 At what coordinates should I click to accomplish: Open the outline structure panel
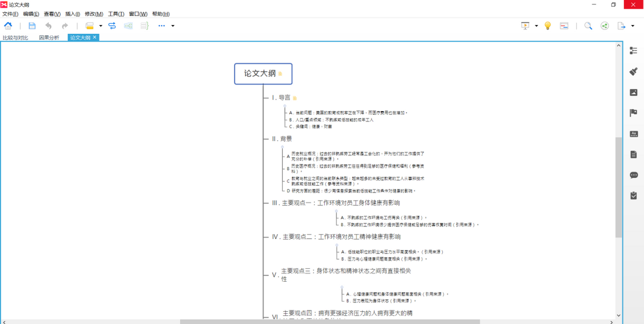click(x=633, y=51)
